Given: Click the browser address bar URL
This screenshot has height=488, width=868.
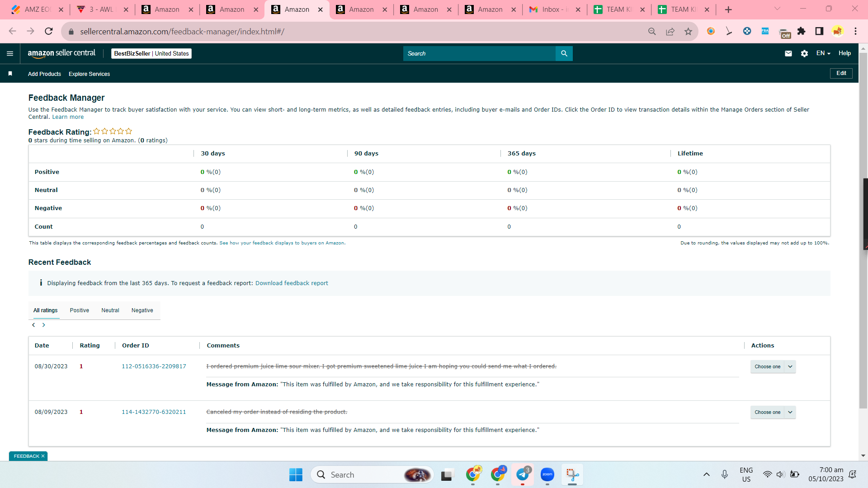Looking at the screenshot, I should pos(182,32).
